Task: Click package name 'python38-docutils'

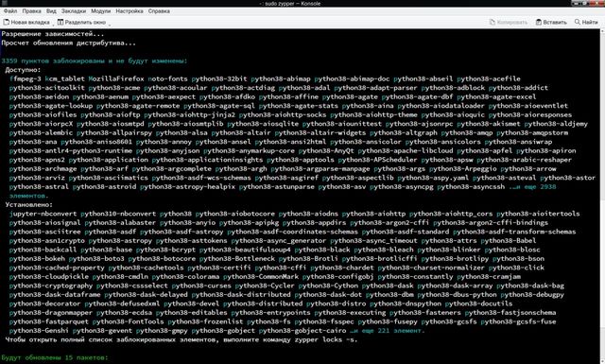Action: [x=478, y=303]
